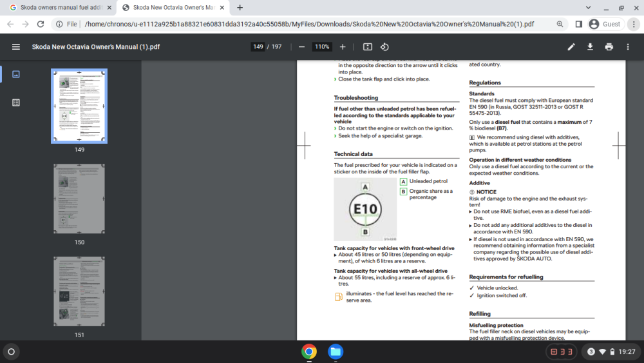644x363 pixels.
Task: Open a new browser tab
Action: tap(240, 7)
